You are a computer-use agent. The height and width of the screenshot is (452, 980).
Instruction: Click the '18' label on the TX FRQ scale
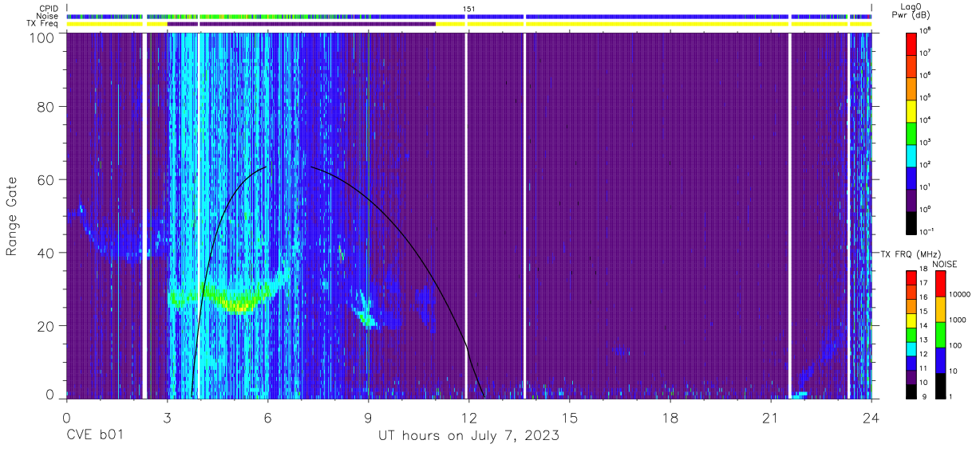(x=923, y=270)
